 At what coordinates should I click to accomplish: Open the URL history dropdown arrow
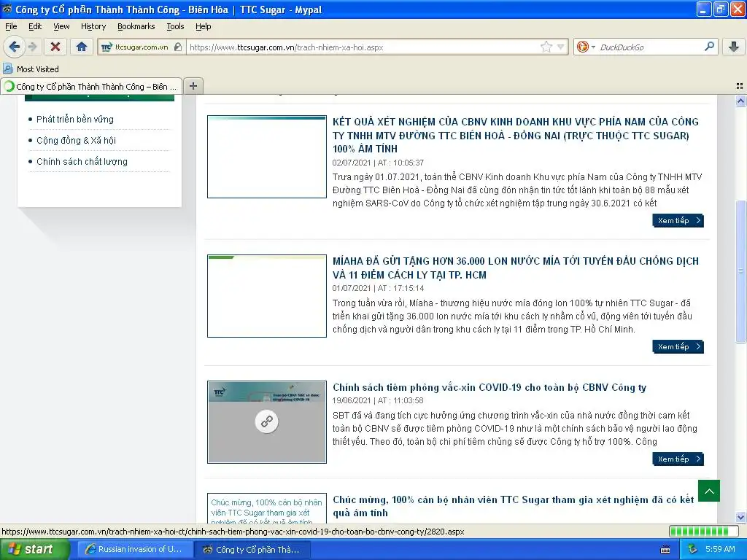(561, 47)
